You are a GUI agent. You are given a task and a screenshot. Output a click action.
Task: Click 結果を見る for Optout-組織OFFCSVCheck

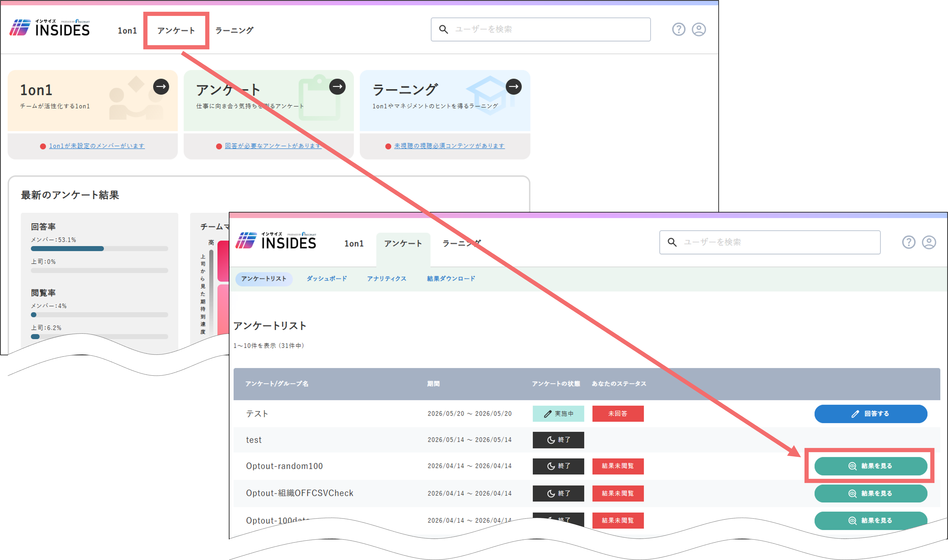pos(871,494)
